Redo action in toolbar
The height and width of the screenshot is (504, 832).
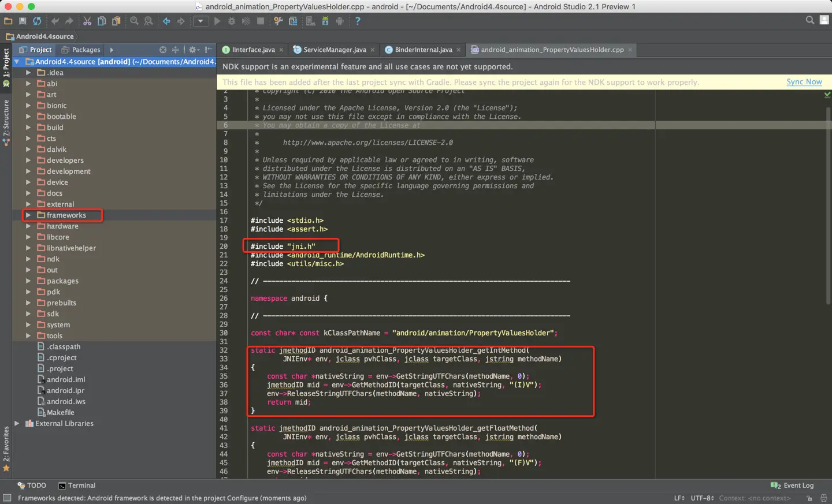(x=69, y=21)
